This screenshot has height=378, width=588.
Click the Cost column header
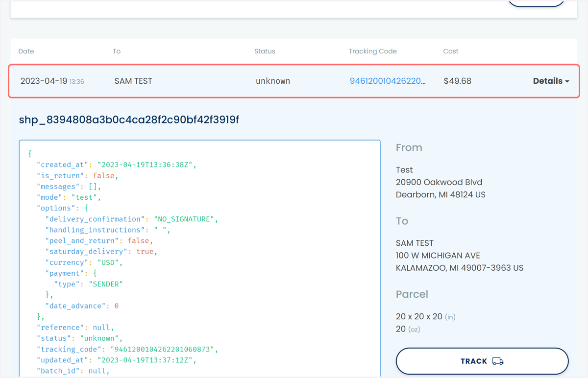pos(451,51)
